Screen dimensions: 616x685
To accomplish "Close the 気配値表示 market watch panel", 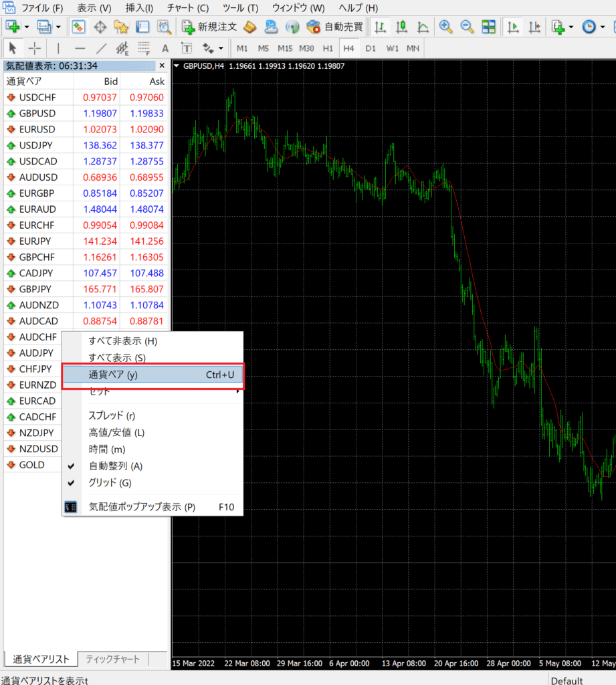I will tap(162, 66).
